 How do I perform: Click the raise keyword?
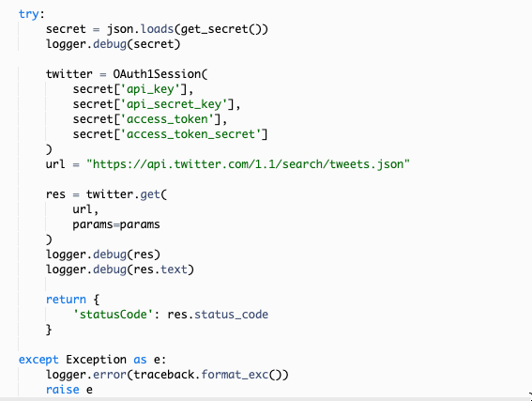(63, 390)
